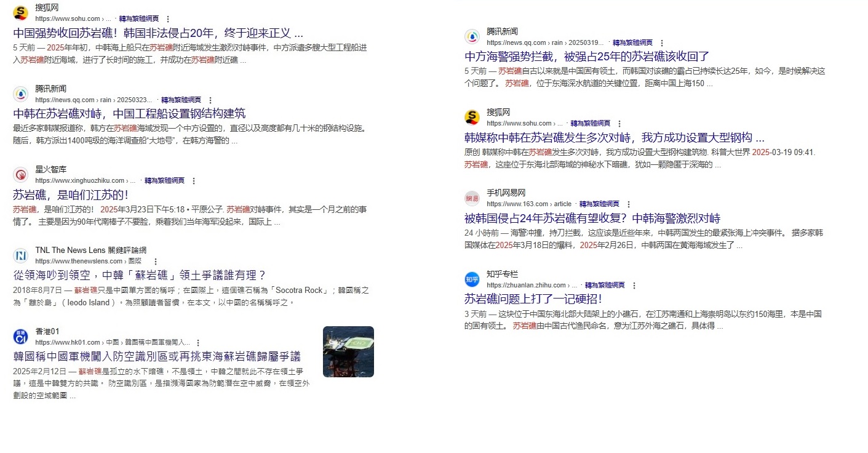The image size is (868, 453).
Task: Click the 3 天前 timestamp in the 知乎专栏 snippet
Action: click(x=476, y=314)
